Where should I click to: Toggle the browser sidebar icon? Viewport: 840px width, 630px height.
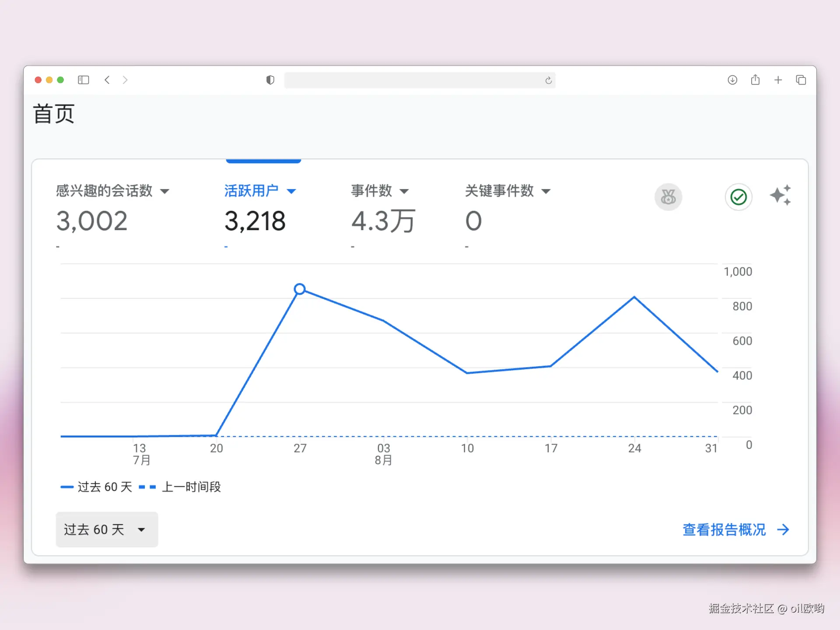coord(83,80)
